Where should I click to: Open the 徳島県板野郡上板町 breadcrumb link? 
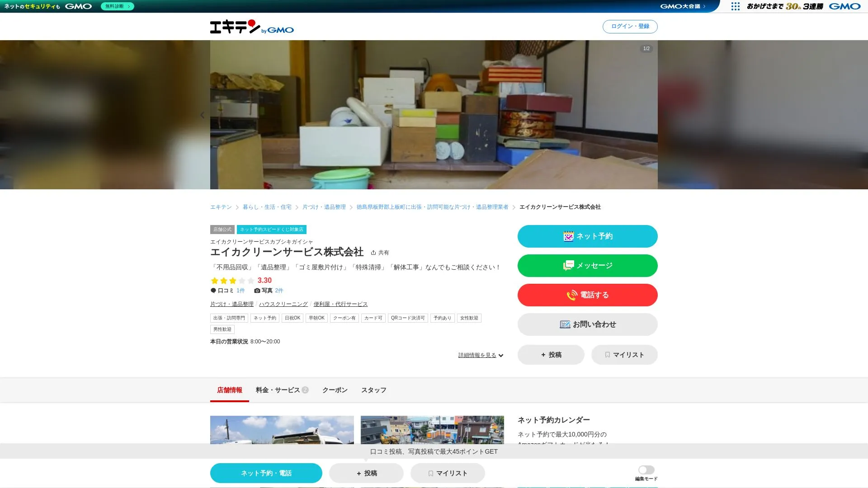pyautogui.click(x=433, y=207)
